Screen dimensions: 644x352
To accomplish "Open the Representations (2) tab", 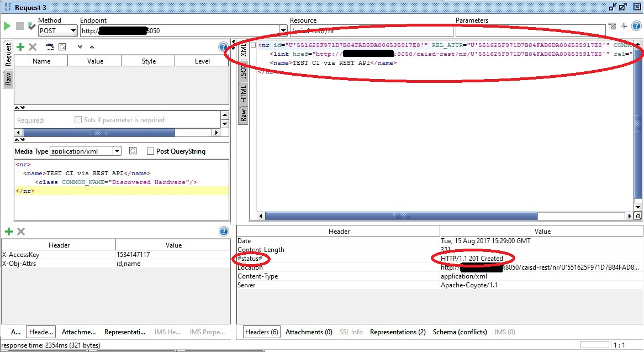I will coord(398,332).
